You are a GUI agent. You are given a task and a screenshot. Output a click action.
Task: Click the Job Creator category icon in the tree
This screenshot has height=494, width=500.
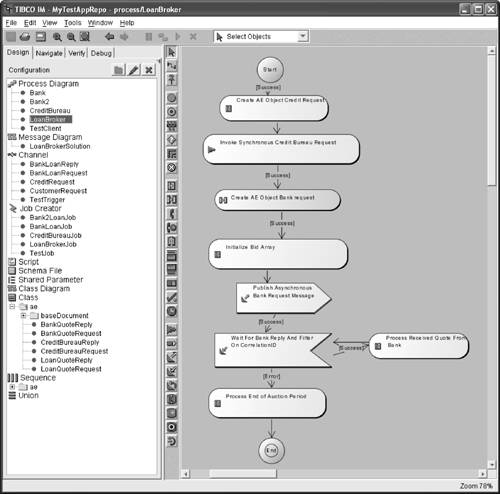pos(13,209)
